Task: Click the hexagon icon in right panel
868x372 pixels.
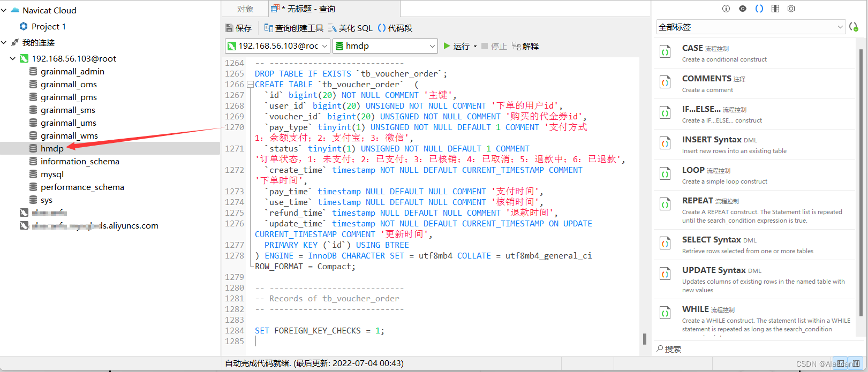Action: pyautogui.click(x=791, y=9)
